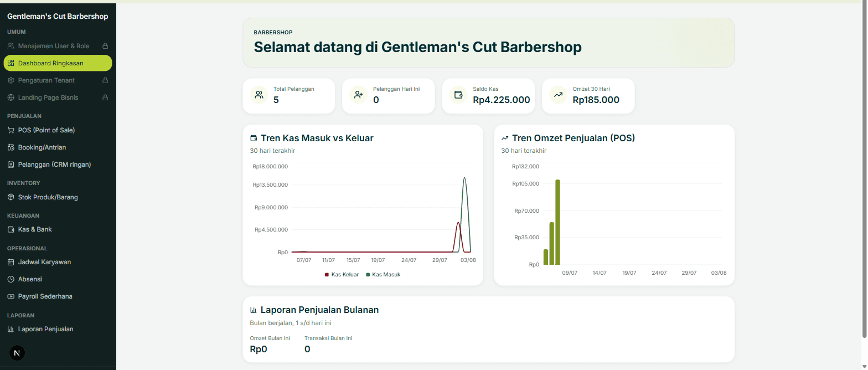Image resolution: width=868 pixels, height=370 pixels.
Task: Click the tallest green bar in the omzet chart
Action: [x=557, y=222]
